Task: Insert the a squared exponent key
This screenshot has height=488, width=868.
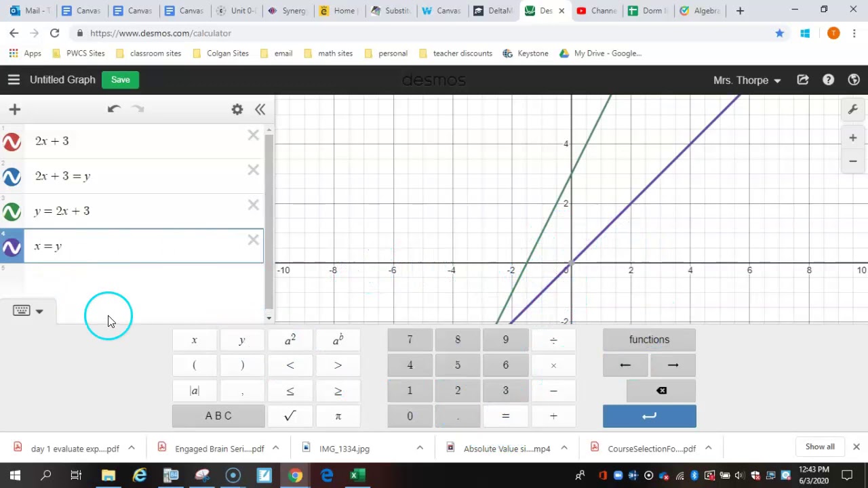Action: click(290, 340)
